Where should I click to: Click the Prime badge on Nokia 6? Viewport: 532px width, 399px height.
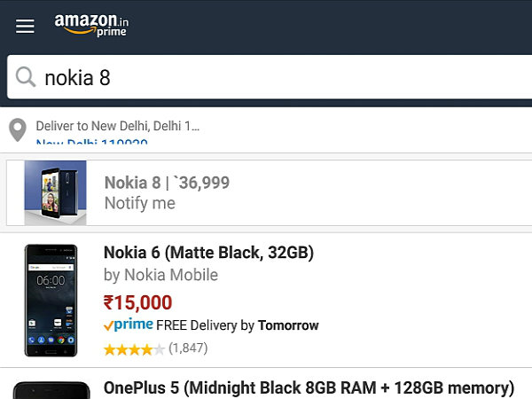(x=129, y=325)
